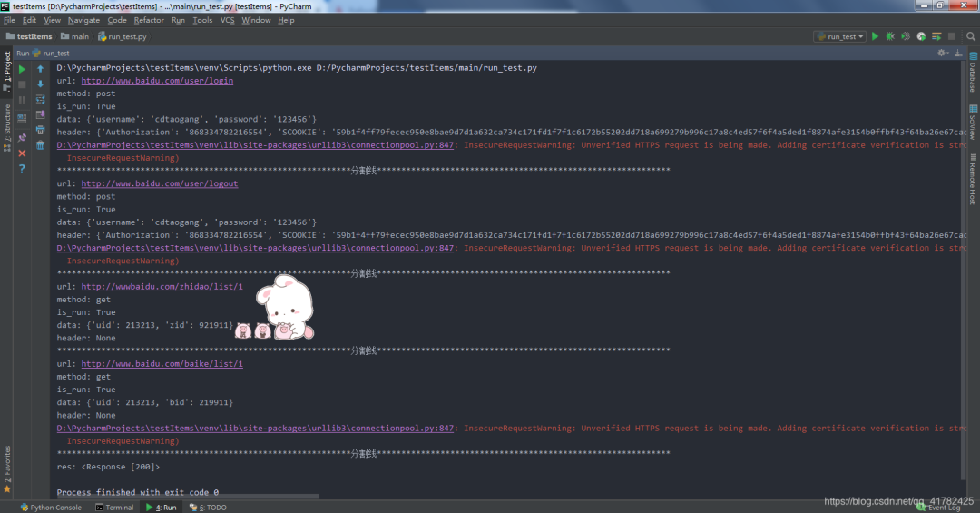Open the Code menu
This screenshot has height=513, width=980.
coord(117,20)
